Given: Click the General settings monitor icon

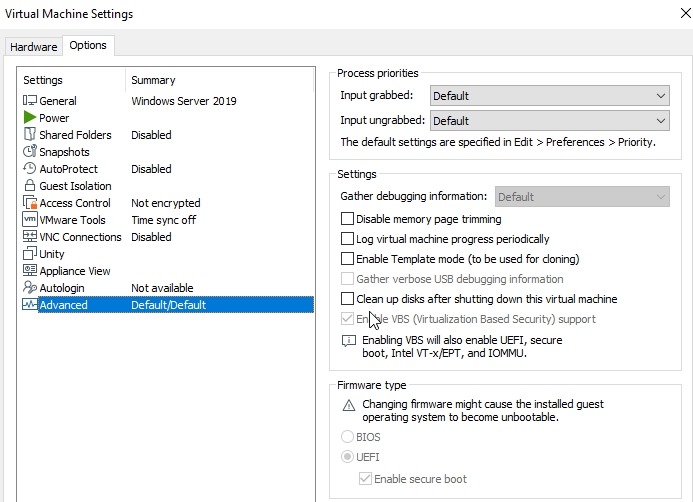Looking at the screenshot, I should click(x=30, y=101).
